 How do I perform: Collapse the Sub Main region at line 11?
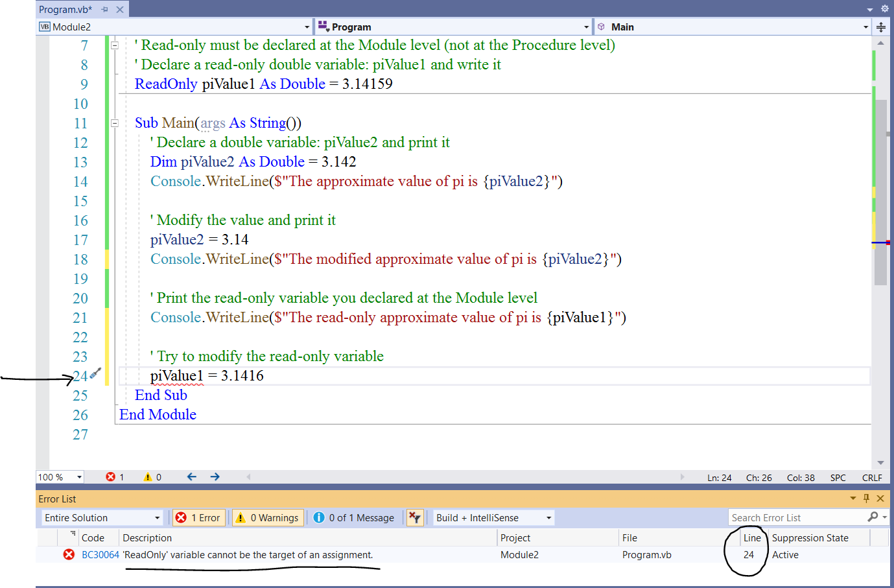click(x=115, y=123)
